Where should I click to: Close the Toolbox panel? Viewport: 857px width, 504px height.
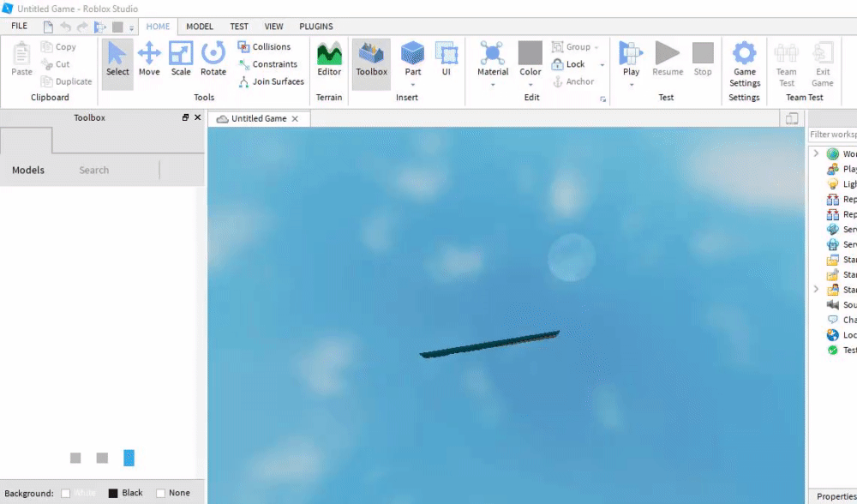[198, 117]
